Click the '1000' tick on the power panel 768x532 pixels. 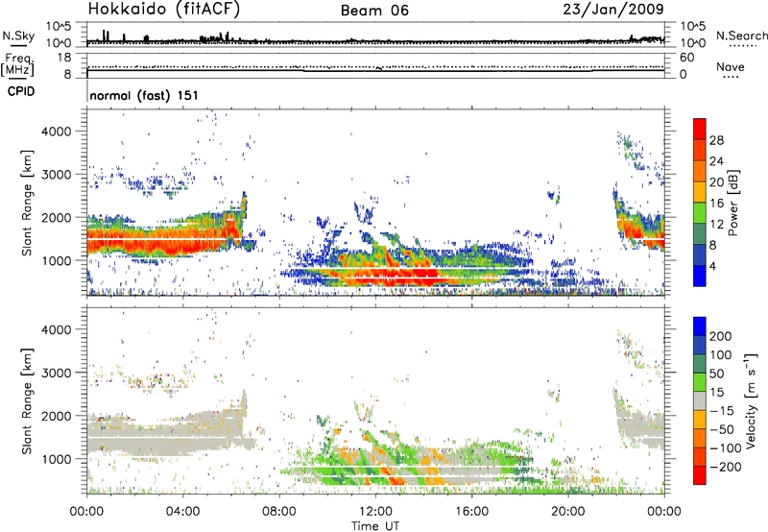click(x=56, y=260)
